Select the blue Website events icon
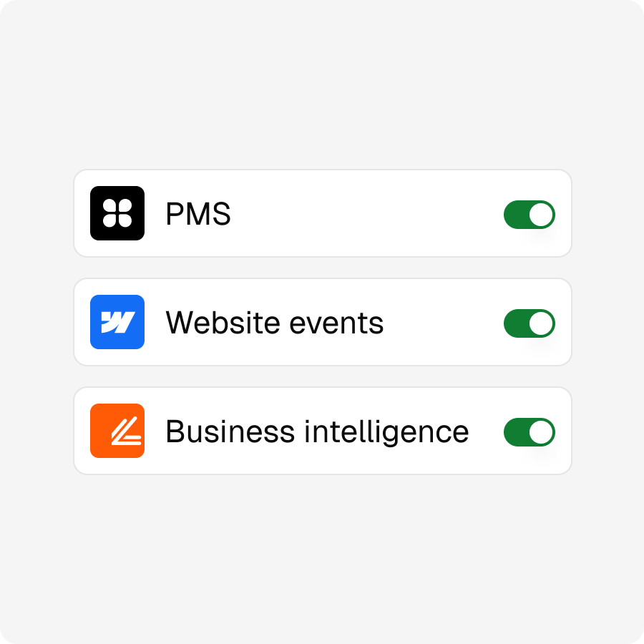Image resolution: width=644 pixels, height=644 pixels. click(117, 322)
